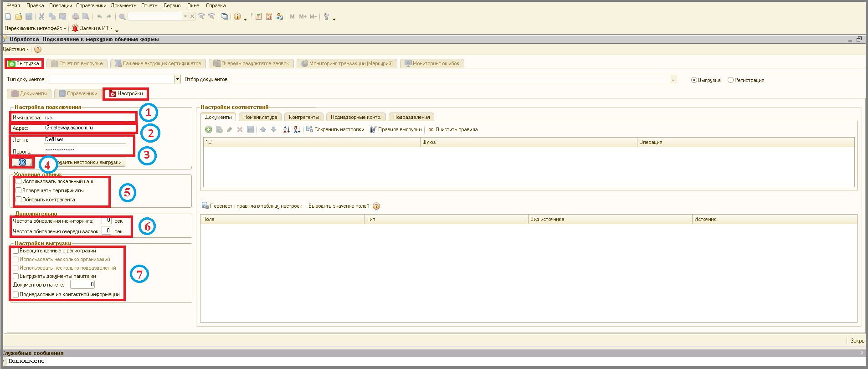Viewport: 868px width, 369px height.
Task: Click Очистить правила button
Action: coord(453,129)
